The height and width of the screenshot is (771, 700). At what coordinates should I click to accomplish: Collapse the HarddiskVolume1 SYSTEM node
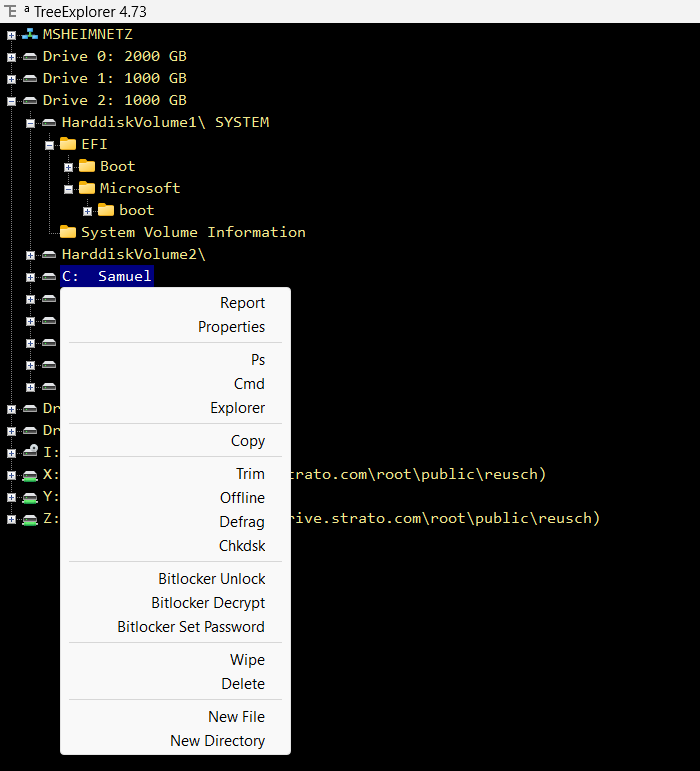pos(30,122)
